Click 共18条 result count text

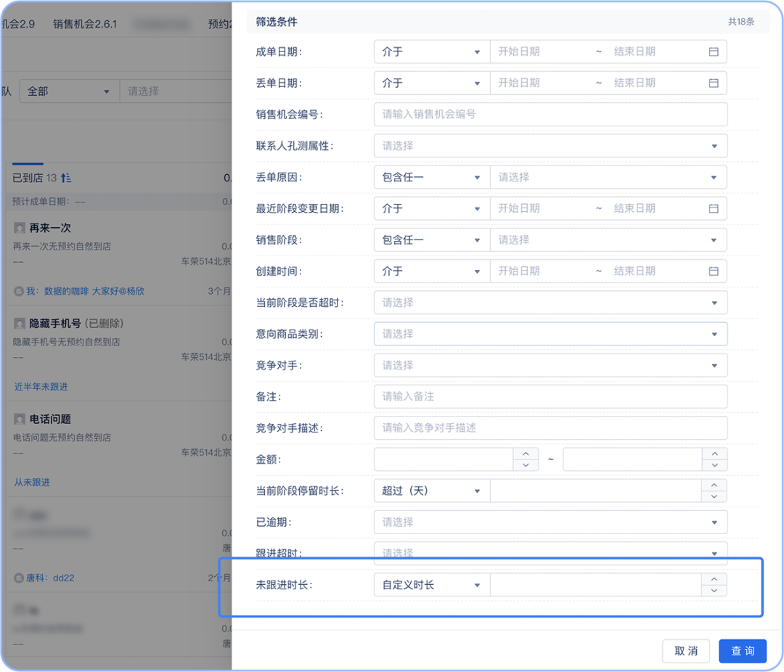pyautogui.click(x=741, y=22)
